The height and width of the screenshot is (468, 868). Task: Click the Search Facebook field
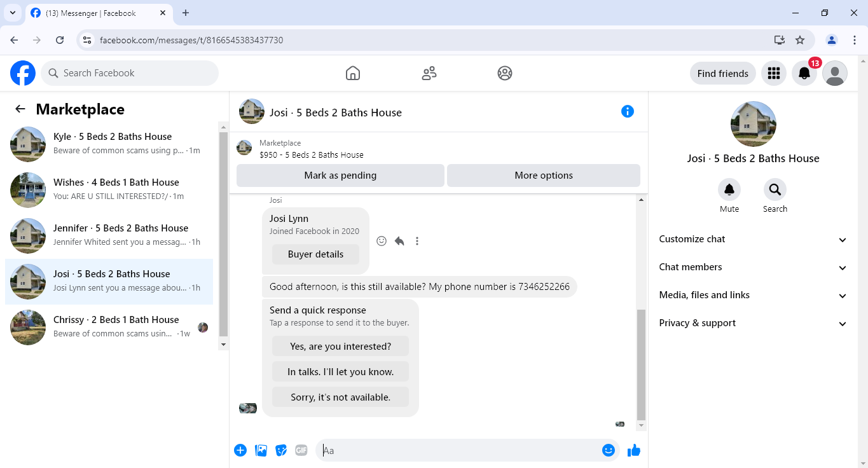coord(130,73)
